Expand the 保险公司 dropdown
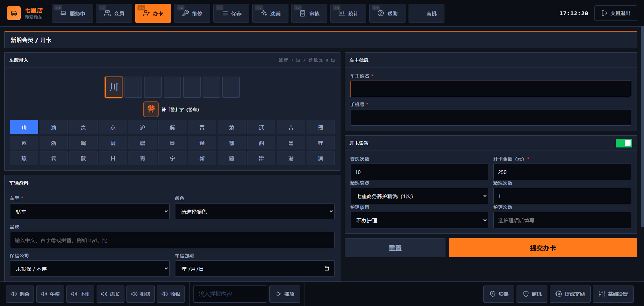644x306 pixels. (90, 268)
